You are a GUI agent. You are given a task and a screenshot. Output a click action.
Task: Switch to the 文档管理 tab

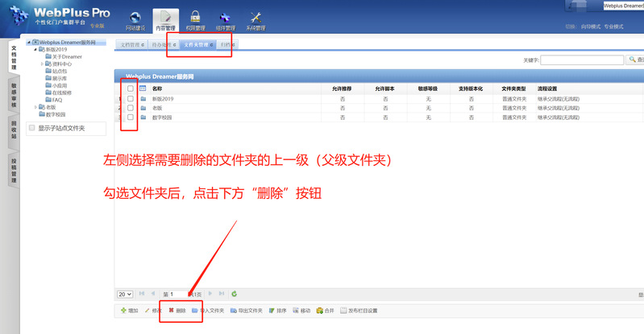pos(131,45)
